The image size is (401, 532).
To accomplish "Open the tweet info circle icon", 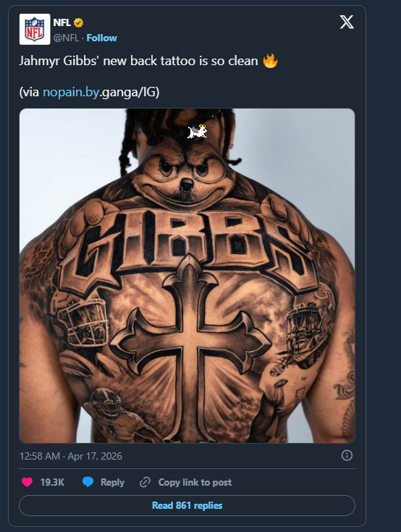I will point(347,455).
